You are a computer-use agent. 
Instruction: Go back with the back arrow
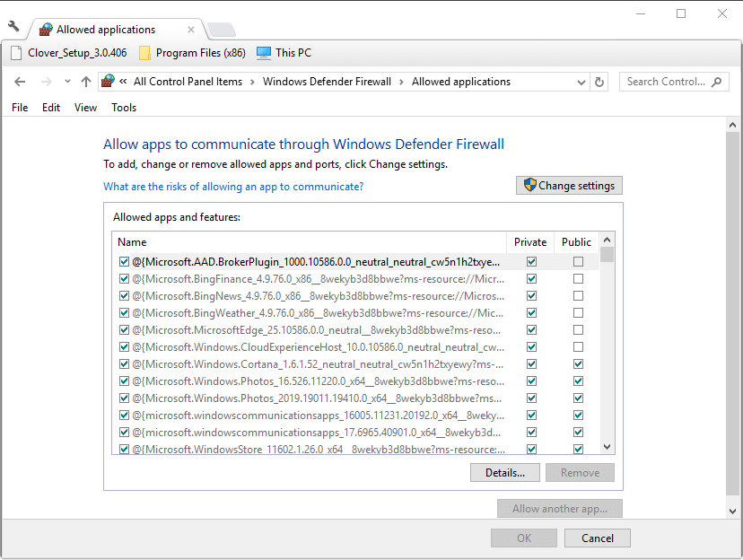point(20,82)
